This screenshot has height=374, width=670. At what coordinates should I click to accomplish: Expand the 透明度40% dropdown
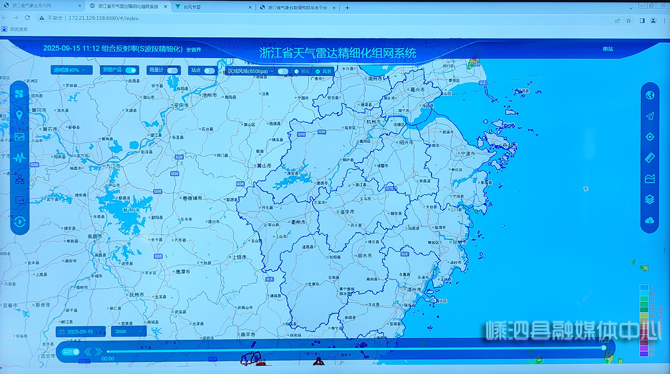point(71,70)
